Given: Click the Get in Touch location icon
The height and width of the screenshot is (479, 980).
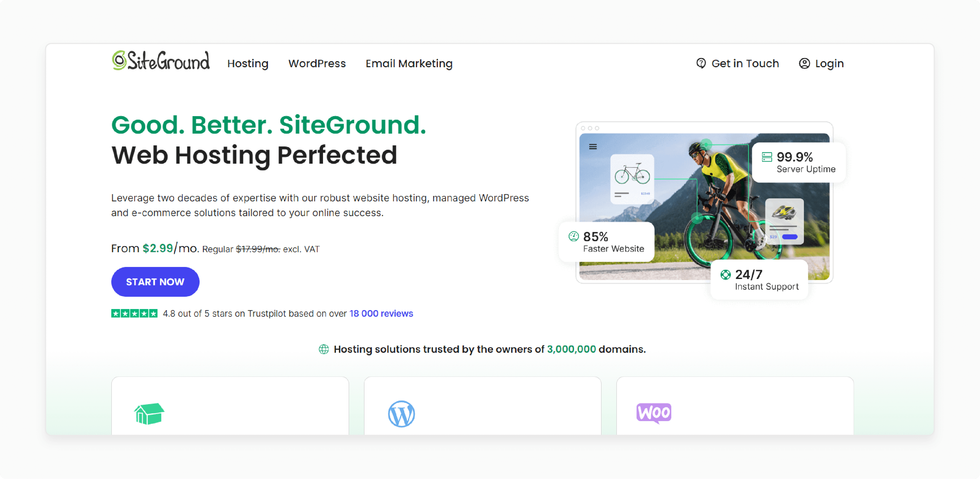Looking at the screenshot, I should [701, 63].
